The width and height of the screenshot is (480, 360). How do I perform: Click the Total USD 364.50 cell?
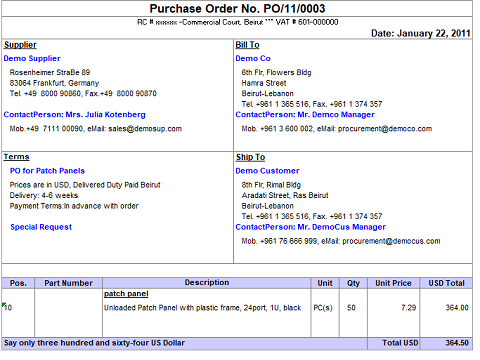coord(446,343)
